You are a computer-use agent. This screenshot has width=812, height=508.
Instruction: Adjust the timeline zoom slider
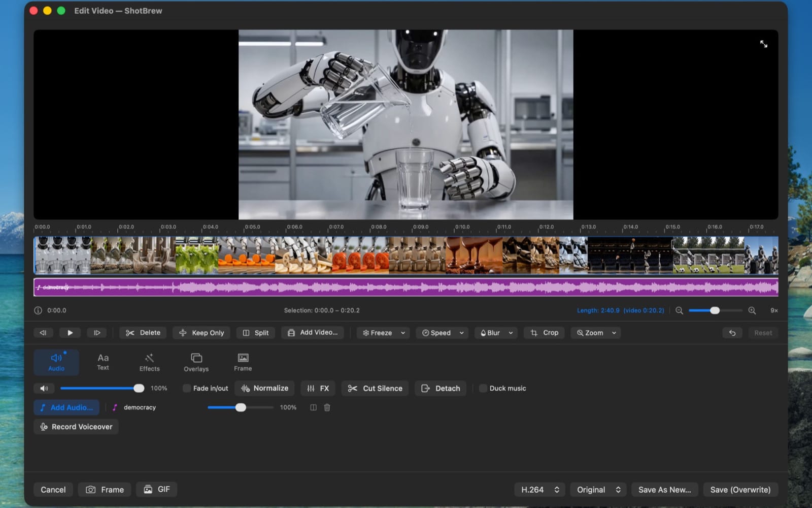pos(715,310)
